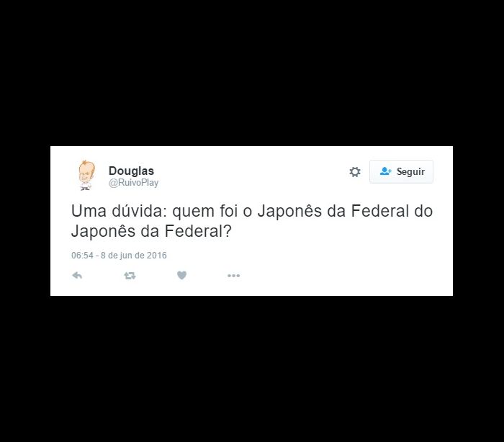The width and height of the screenshot is (504, 442).
Task: Open the gear settings menu
Action: point(355,171)
